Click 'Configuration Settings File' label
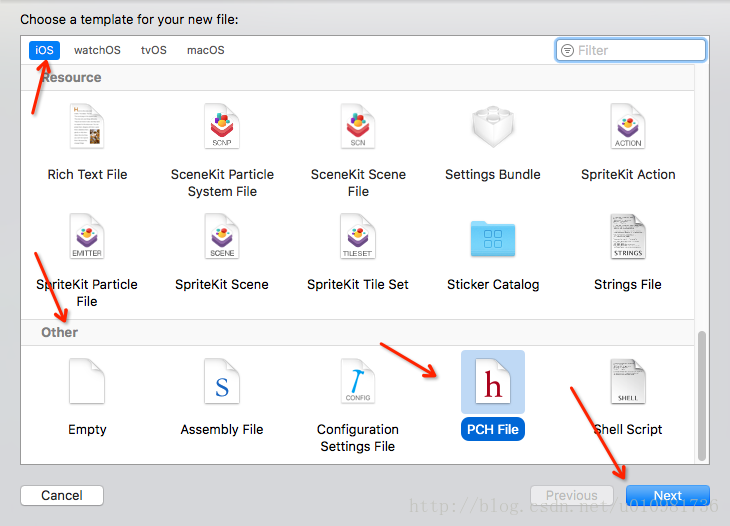The width and height of the screenshot is (730, 526). tap(358, 438)
